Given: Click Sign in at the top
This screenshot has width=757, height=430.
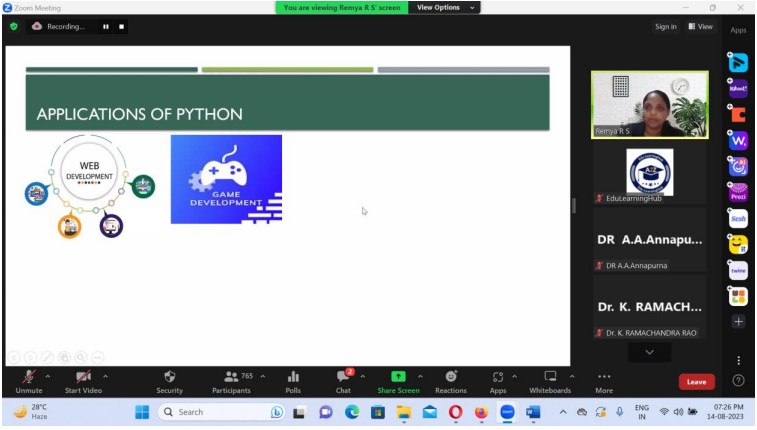Looking at the screenshot, I should click(665, 27).
